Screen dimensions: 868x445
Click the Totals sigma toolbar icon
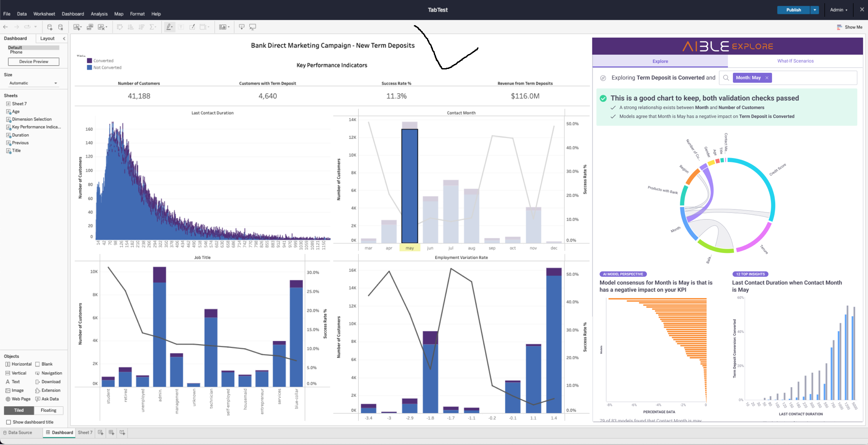(x=152, y=27)
